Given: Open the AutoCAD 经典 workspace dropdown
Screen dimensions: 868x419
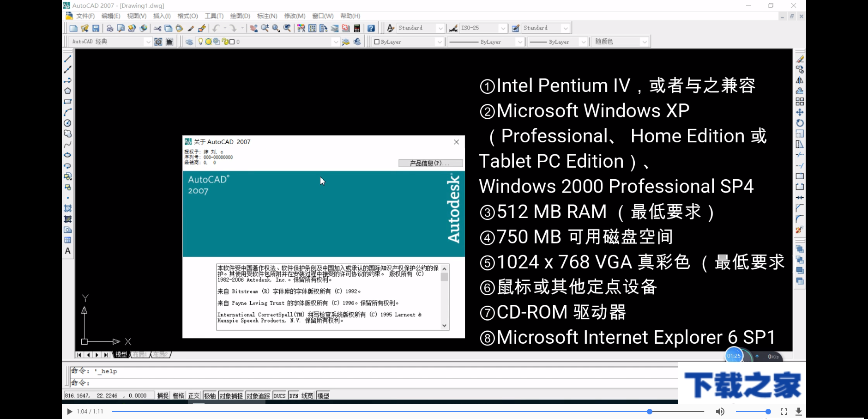Looking at the screenshot, I should pos(148,42).
